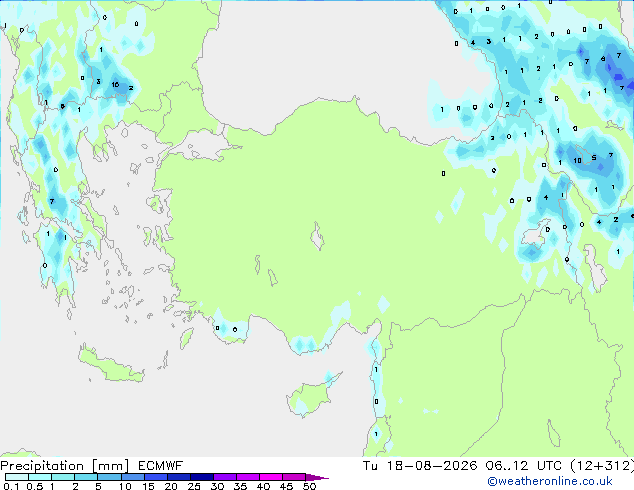Click the 'Precipitation [mm]' title text

65,466
